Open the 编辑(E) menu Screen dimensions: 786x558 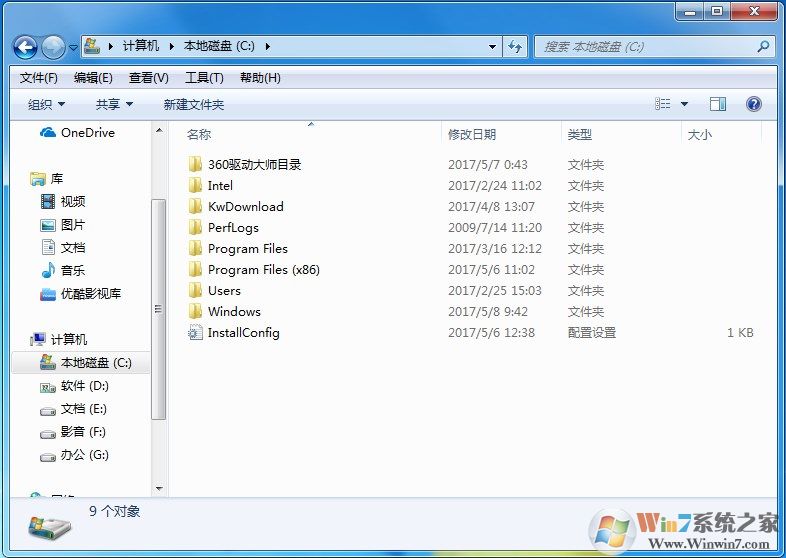click(x=93, y=78)
